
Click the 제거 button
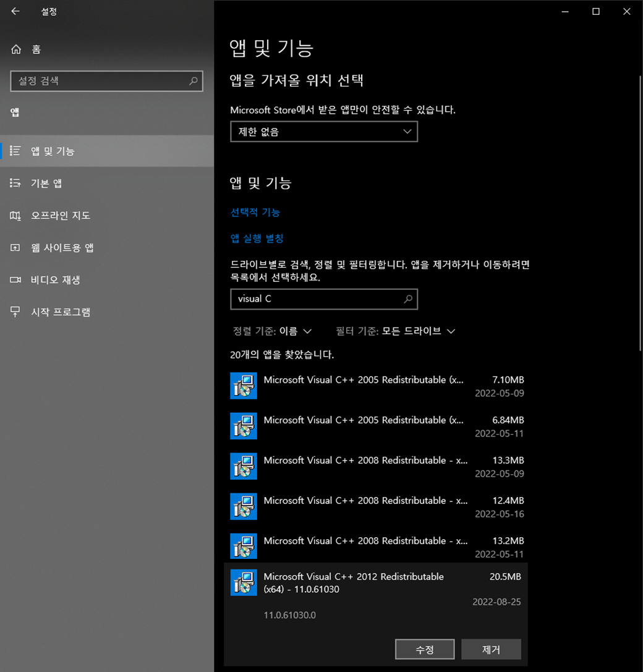pyautogui.click(x=492, y=649)
